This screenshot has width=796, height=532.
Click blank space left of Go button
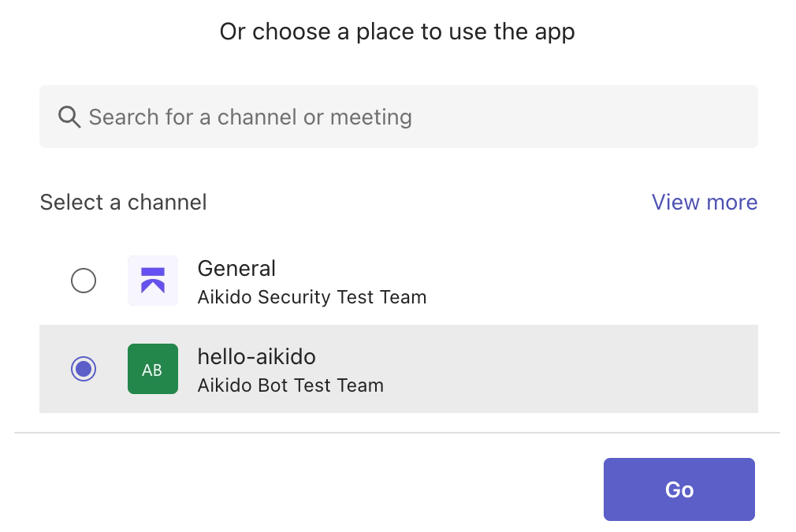point(315,489)
